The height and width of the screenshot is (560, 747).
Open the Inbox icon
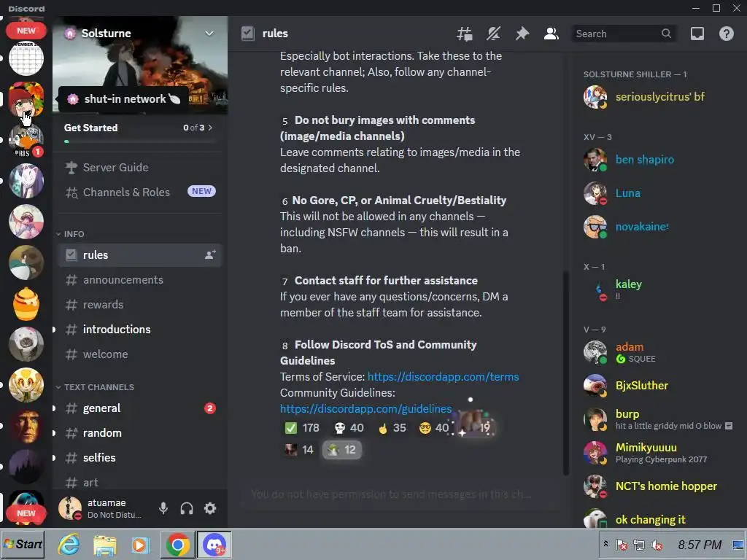[697, 34]
